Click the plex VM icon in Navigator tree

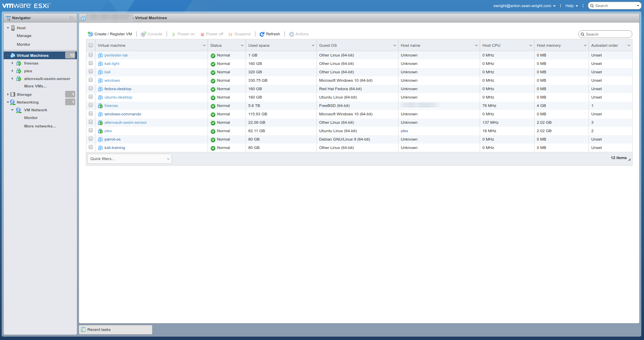19,71
